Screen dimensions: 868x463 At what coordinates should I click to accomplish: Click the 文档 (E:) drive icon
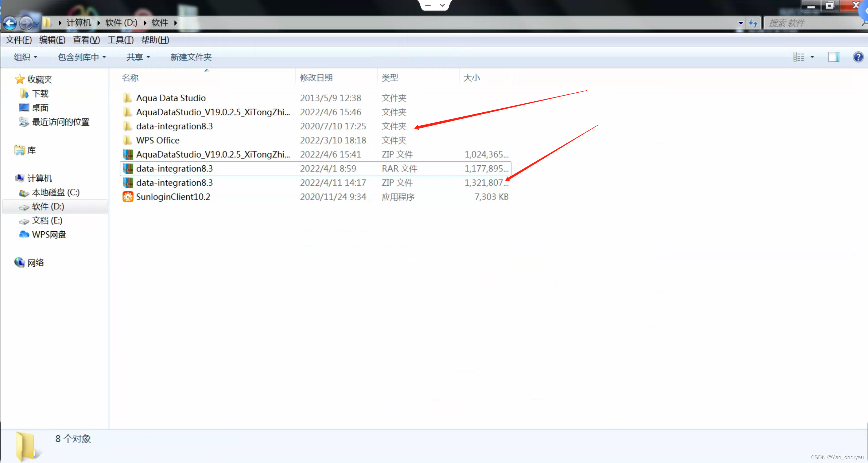coord(24,221)
